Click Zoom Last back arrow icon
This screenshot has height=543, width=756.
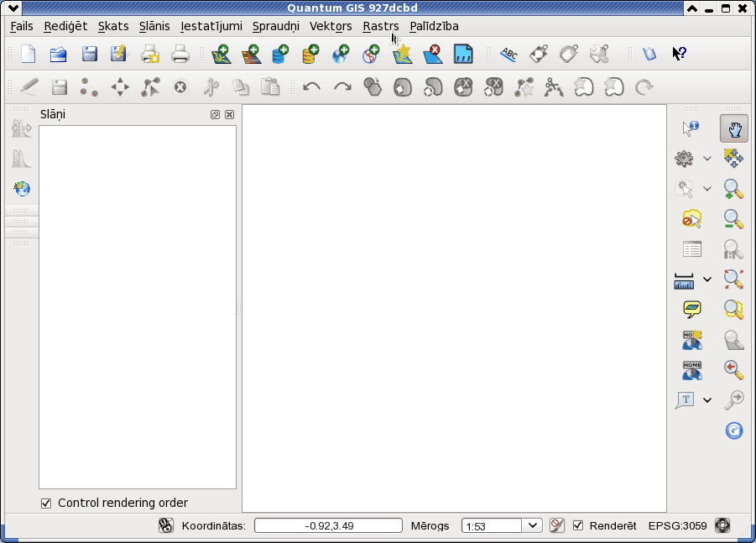click(x=733, y=370)
